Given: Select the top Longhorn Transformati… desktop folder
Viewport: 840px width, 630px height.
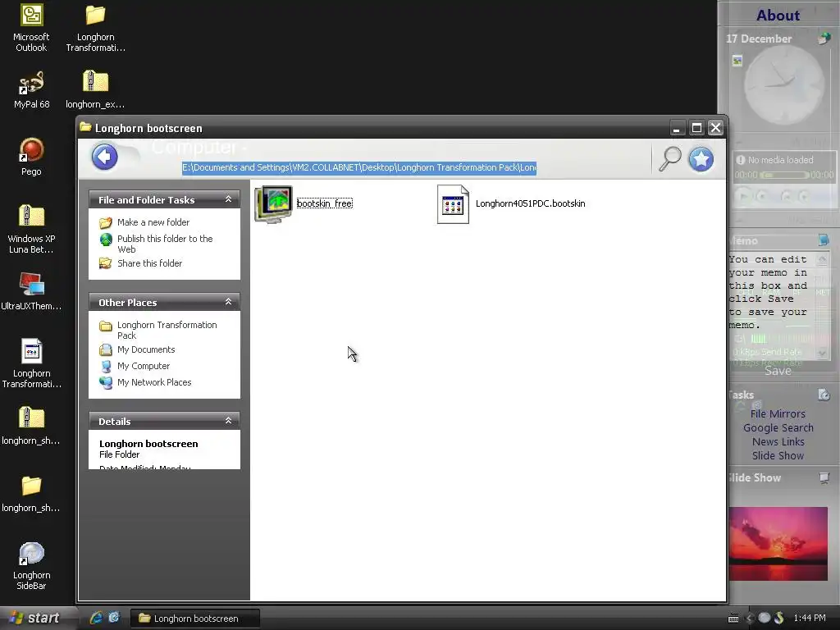Looking at the screenshot, I should (95, 29).
